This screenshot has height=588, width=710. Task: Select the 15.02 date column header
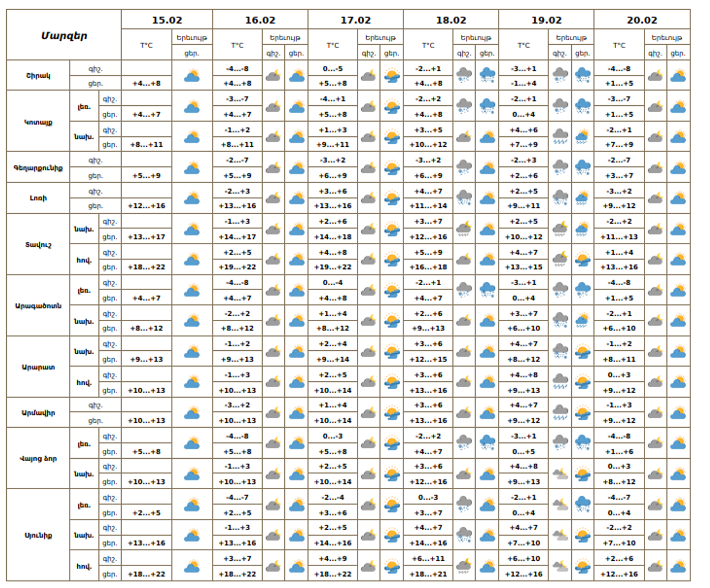pos(167,20)
